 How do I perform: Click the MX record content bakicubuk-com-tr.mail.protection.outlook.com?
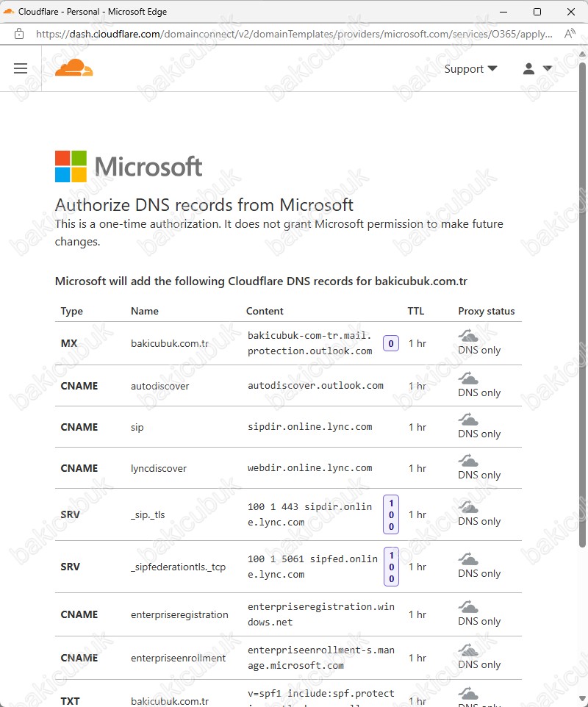pos(309,343)
